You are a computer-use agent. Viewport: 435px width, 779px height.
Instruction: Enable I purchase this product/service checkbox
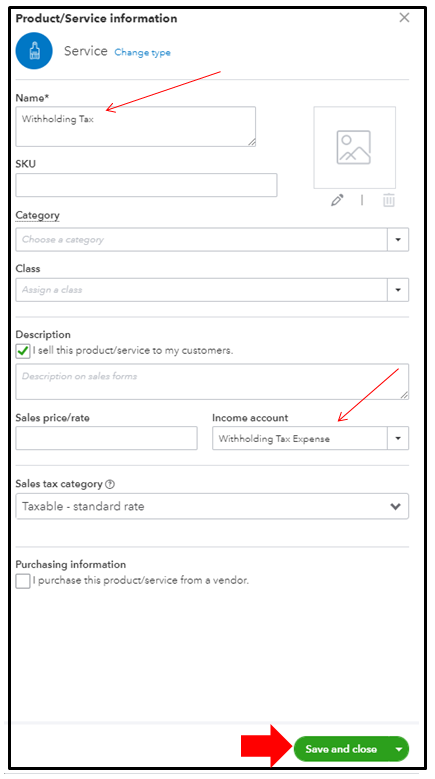(23, 581)
